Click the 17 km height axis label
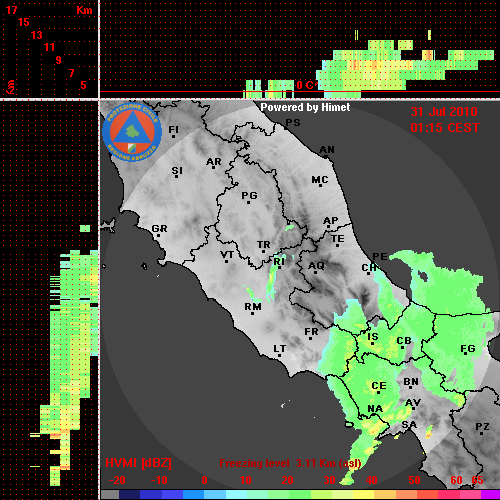 click(x=11, y=10)
